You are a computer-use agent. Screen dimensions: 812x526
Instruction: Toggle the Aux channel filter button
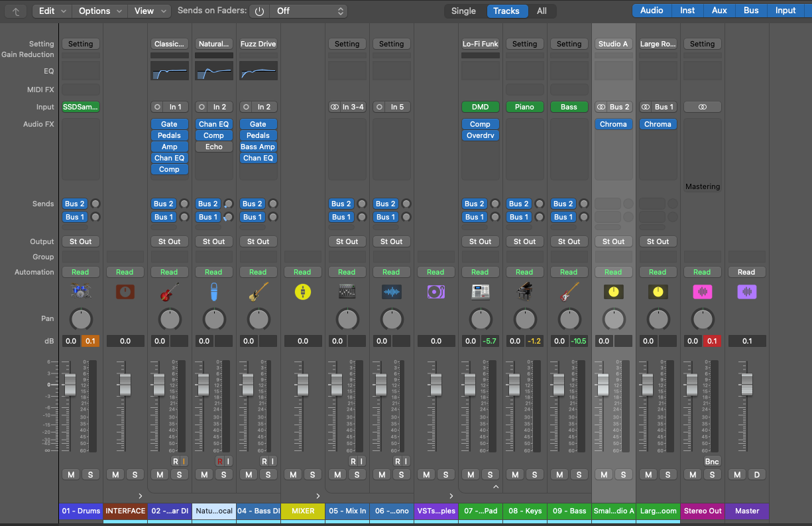719,10
